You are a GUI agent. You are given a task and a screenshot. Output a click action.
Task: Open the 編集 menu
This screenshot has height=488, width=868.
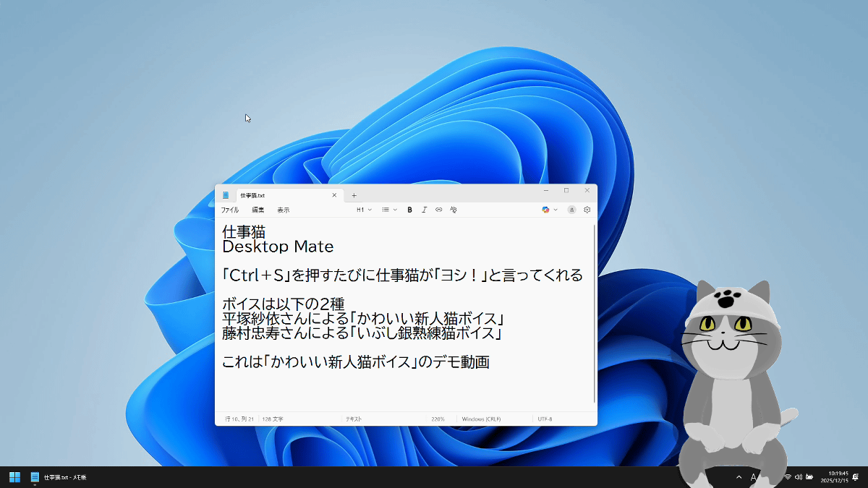coord(258,210)
